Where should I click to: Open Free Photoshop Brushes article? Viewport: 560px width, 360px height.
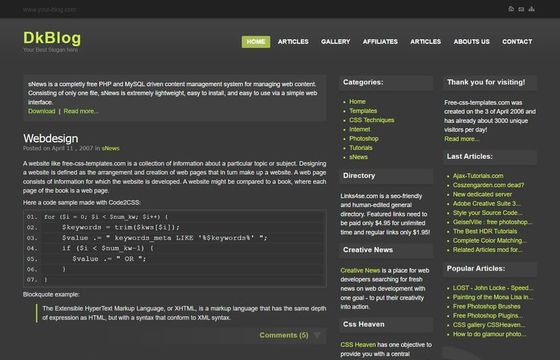tap(486, 306)
